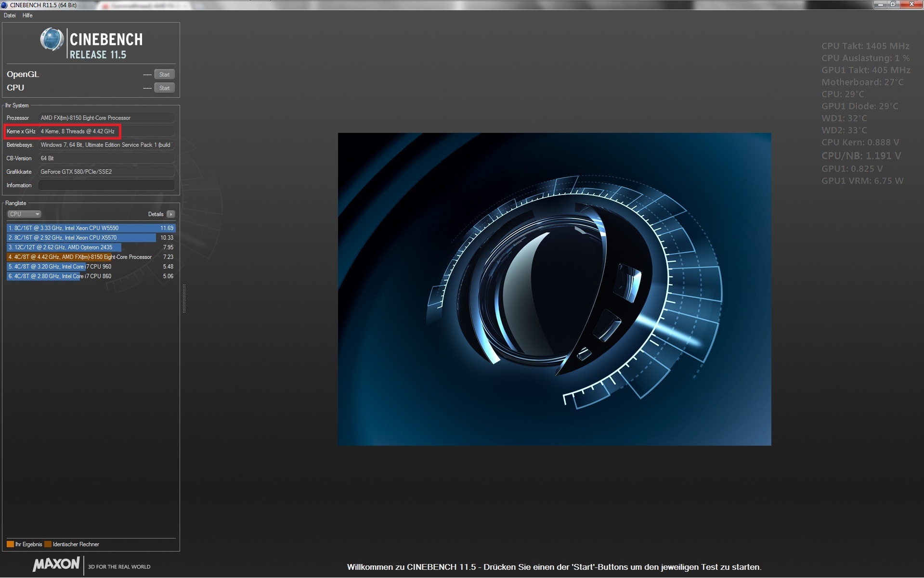This screenshot has width=924, height=578.
Task: Click the orange Ihr Ergebnis legend swatch
Action: tap(10, 544)
